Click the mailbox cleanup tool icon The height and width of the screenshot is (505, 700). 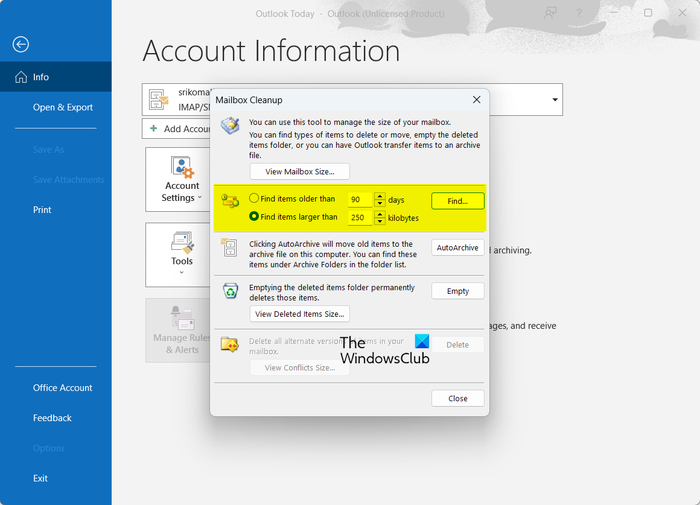230,125
